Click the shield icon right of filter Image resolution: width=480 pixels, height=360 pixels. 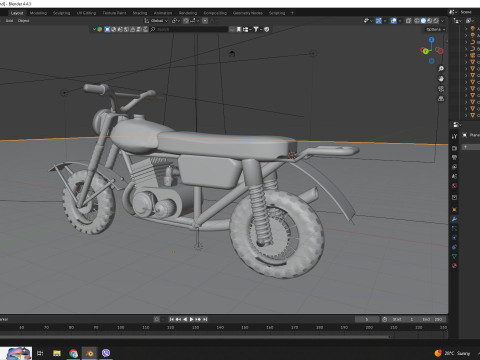pyautogui.click(x=266, y=29)
